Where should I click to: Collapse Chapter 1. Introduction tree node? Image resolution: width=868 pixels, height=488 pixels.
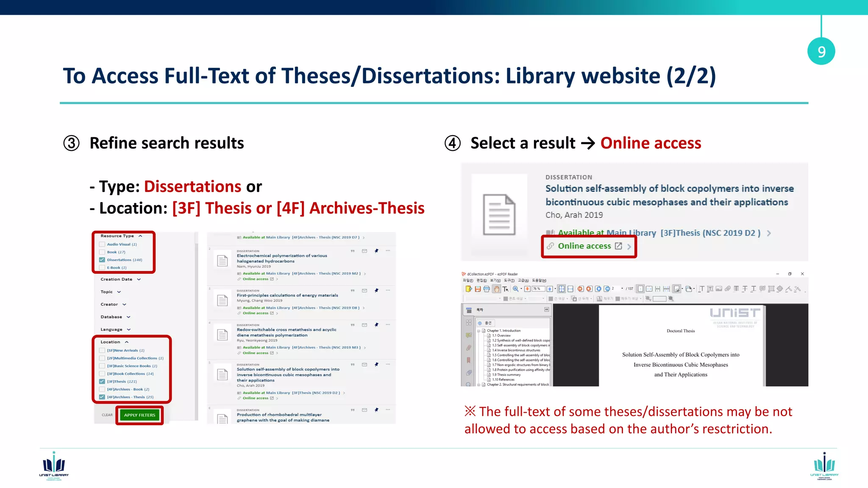[x=479, y=331]
